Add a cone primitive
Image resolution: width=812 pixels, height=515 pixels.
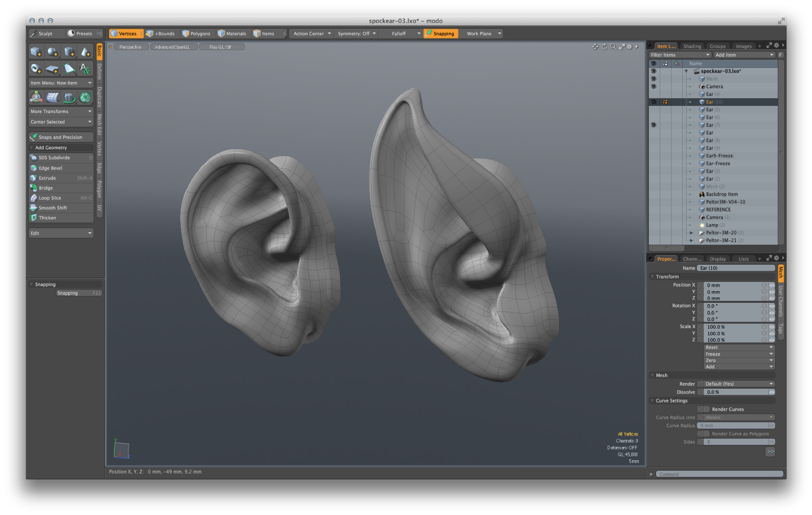85,52
